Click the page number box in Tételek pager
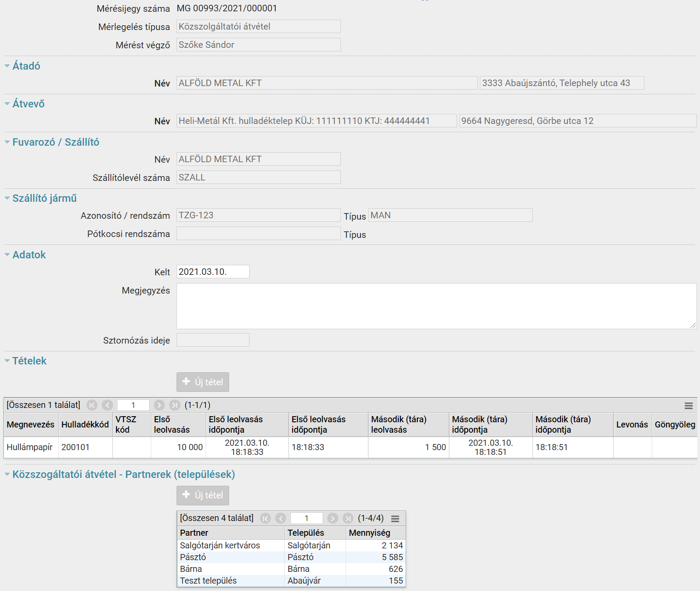The width and height of the screenshot is (700, 591). pyautogui.click(x=133, y=405)
